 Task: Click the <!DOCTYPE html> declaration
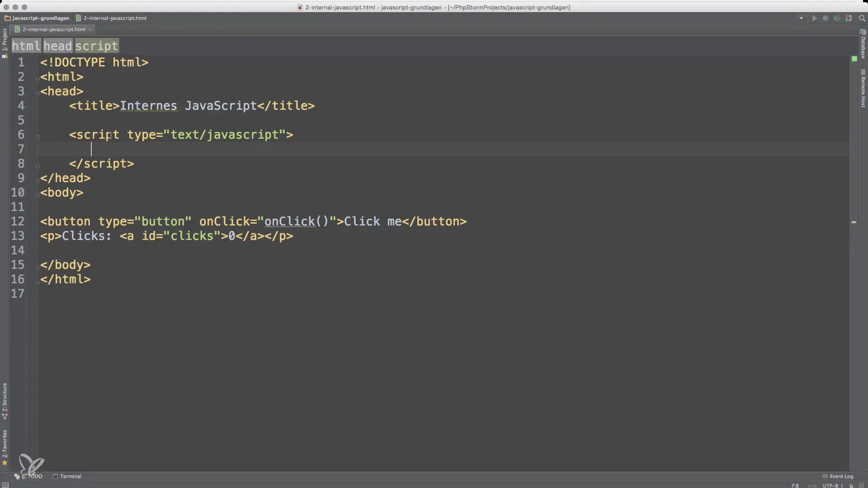(94, 62)
